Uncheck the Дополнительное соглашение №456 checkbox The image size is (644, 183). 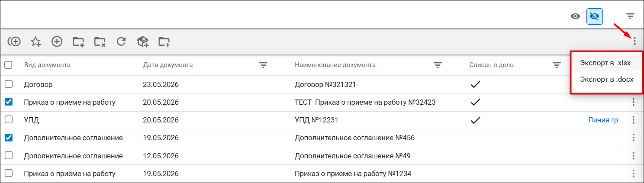9,138
